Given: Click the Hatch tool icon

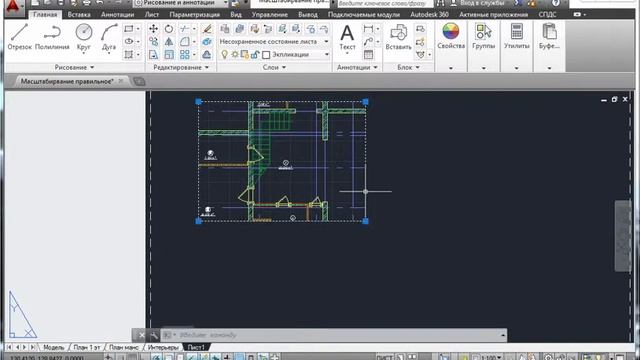Looking at the screenshot, I should [129, 54].
